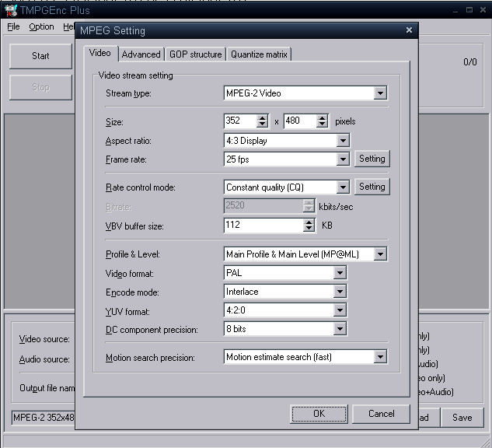
Task: Click the Motion search precision label
Action: tap(150, 358)
